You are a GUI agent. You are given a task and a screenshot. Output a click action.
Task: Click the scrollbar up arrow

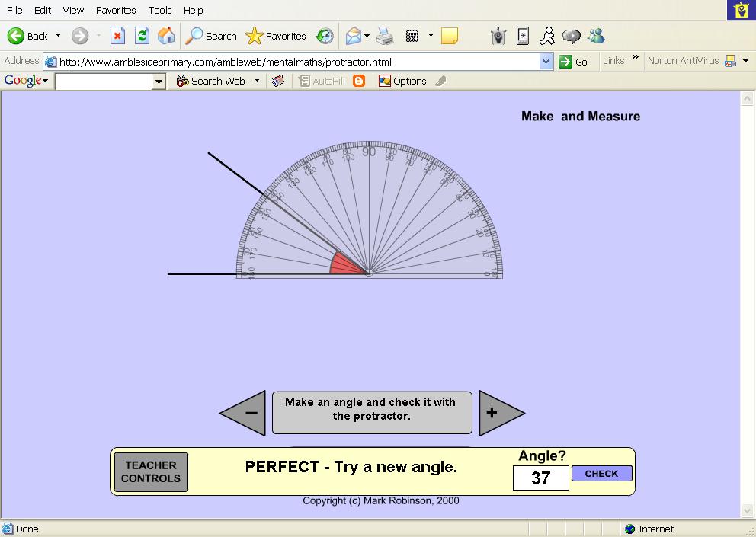(747, 99)
